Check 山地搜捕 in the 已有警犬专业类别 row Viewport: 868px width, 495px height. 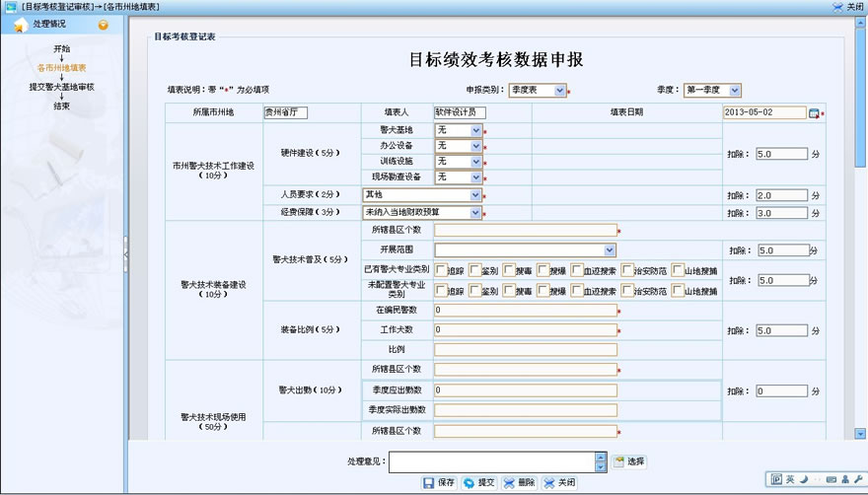678,270
